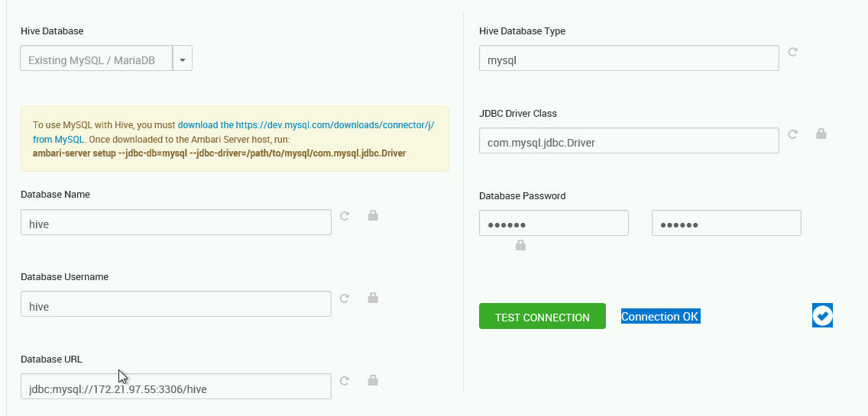Click the undo icon beside Database Name
The height and width of the screenshot is (416, 868).
coord(345,216)
